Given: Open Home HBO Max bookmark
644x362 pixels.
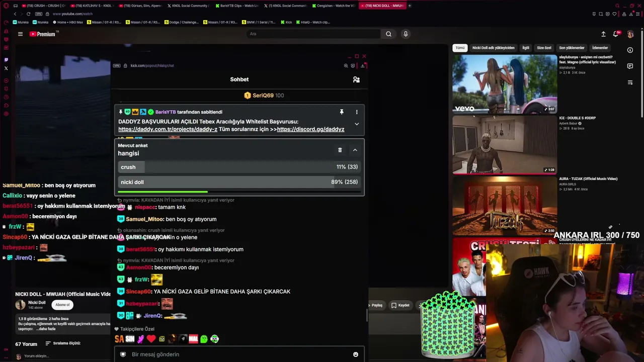Looking at the screenshot, I should tap(67, 22).
